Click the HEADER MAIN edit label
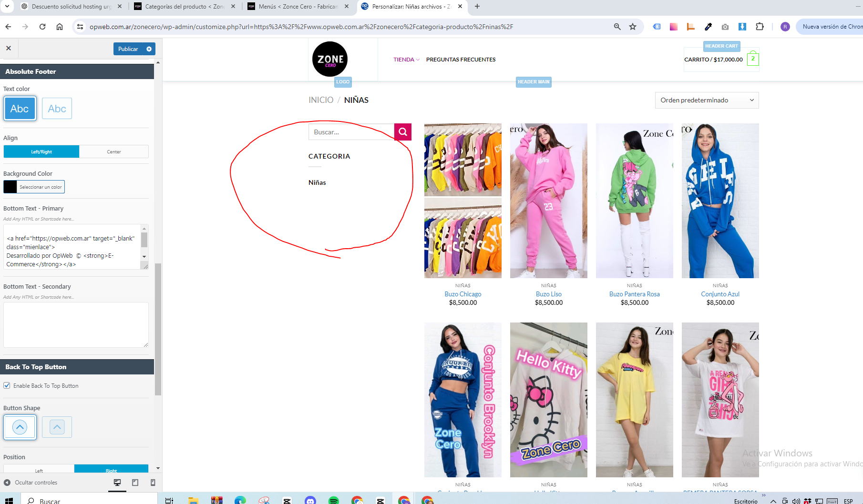This screenshot has width=863, height=504. (x=534, y=82)
